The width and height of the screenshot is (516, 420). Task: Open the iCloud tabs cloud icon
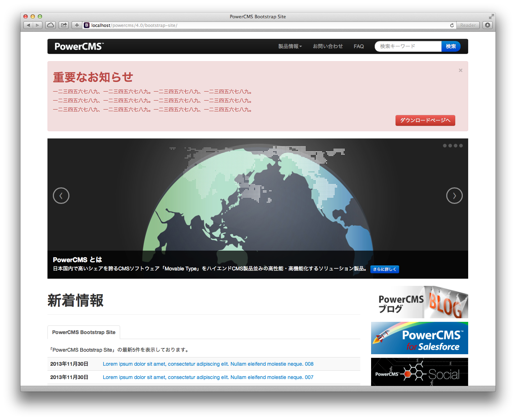coord(51,25)
